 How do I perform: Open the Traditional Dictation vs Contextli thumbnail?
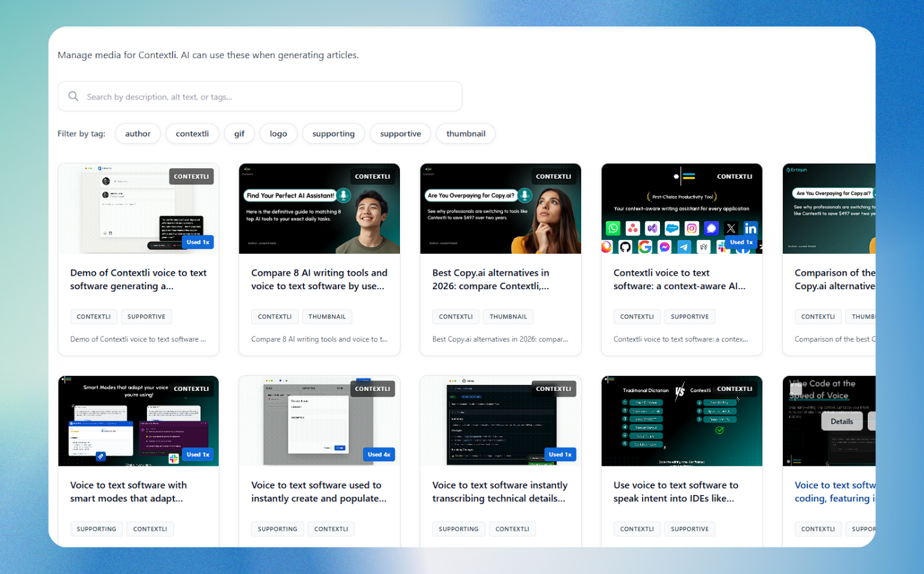pos(682,421)
